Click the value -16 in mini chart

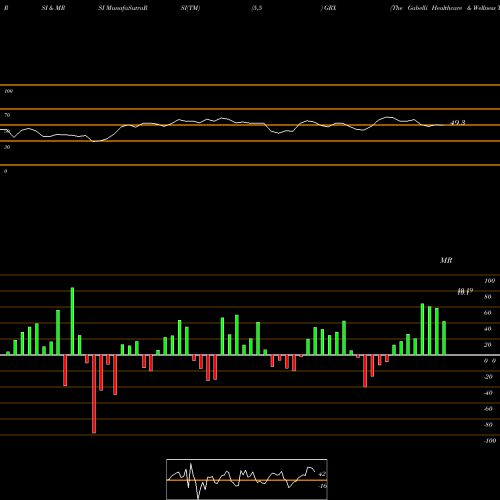322,486
